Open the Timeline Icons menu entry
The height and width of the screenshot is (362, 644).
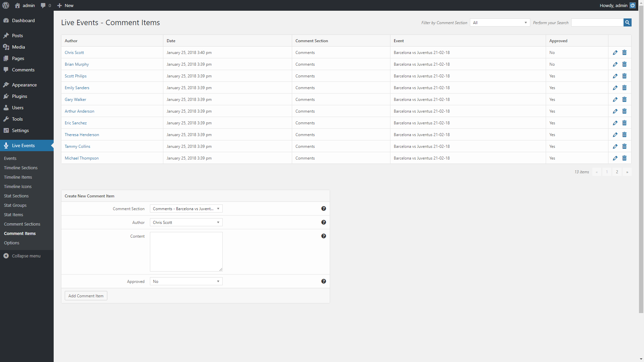tap(17, 186)
